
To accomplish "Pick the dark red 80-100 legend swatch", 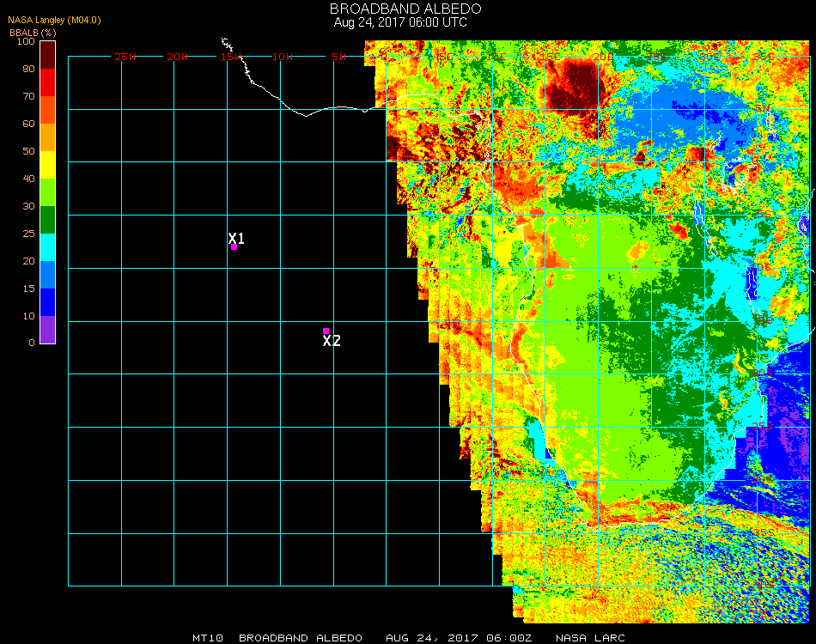I will click(x=47, y=55).
